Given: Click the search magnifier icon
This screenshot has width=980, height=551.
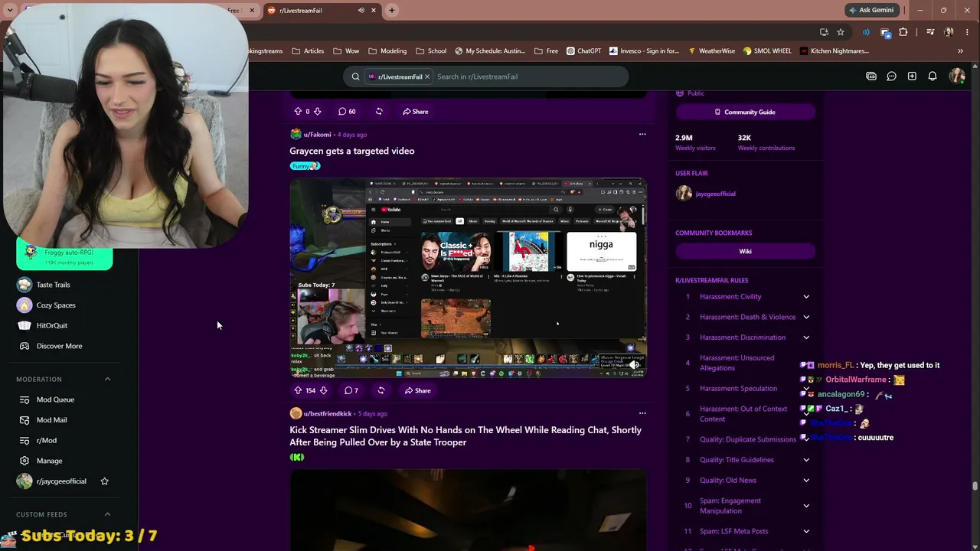Looking at the screenshot, I should tap(355, 77).
